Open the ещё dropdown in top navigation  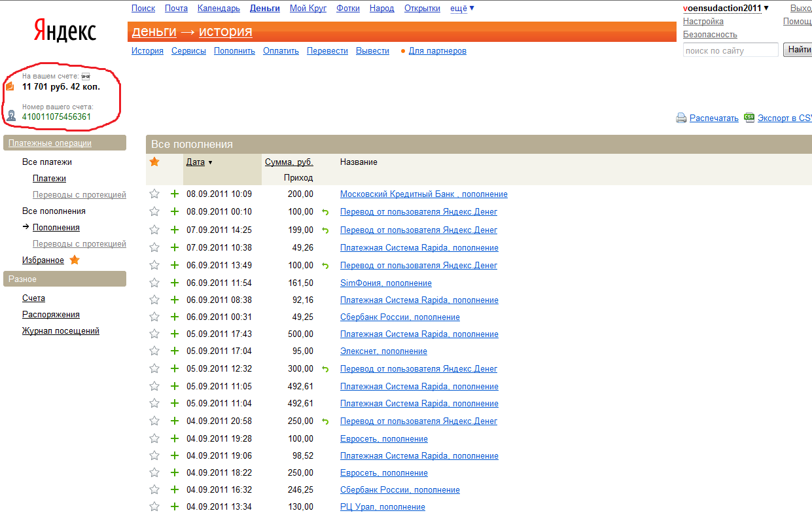click(x=462, y=9)
